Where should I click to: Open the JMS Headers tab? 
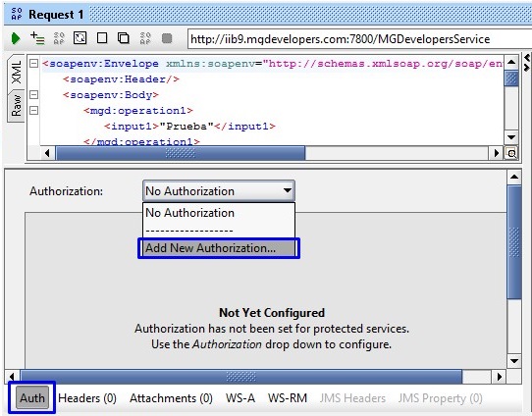[352, 398]
